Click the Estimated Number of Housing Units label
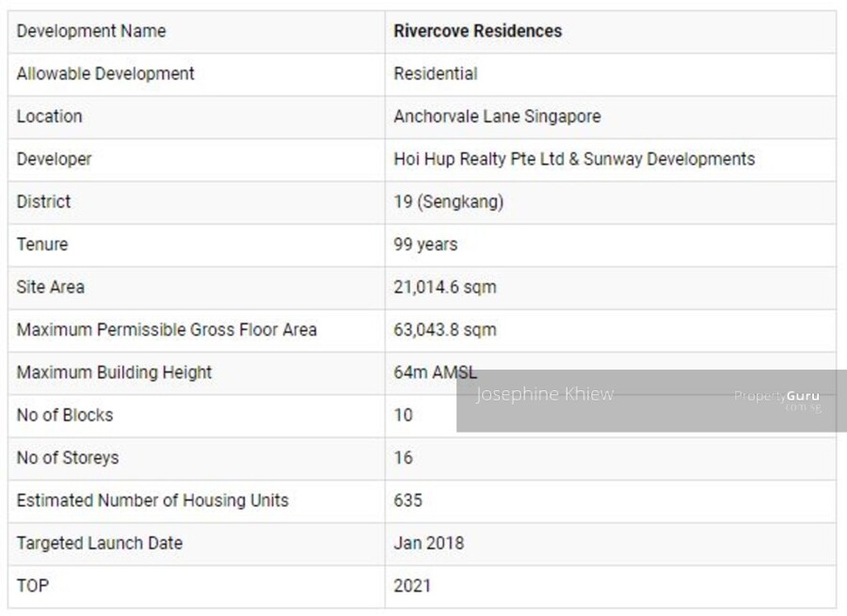 point(152,500)
